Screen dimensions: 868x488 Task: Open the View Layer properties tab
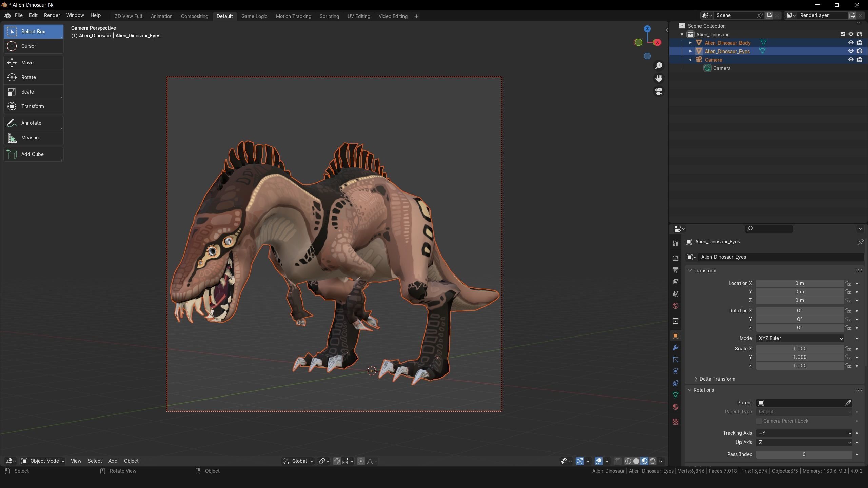[675, 282]
